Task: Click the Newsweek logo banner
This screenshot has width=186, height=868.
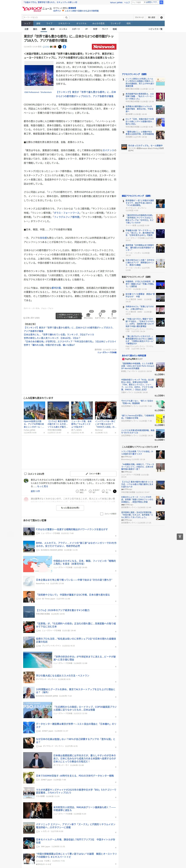Action: (x=104, y=47)
